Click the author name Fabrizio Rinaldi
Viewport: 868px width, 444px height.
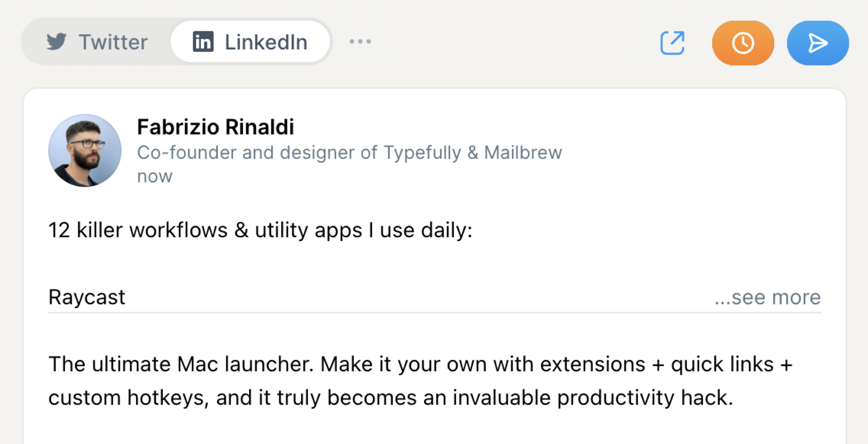216,127
